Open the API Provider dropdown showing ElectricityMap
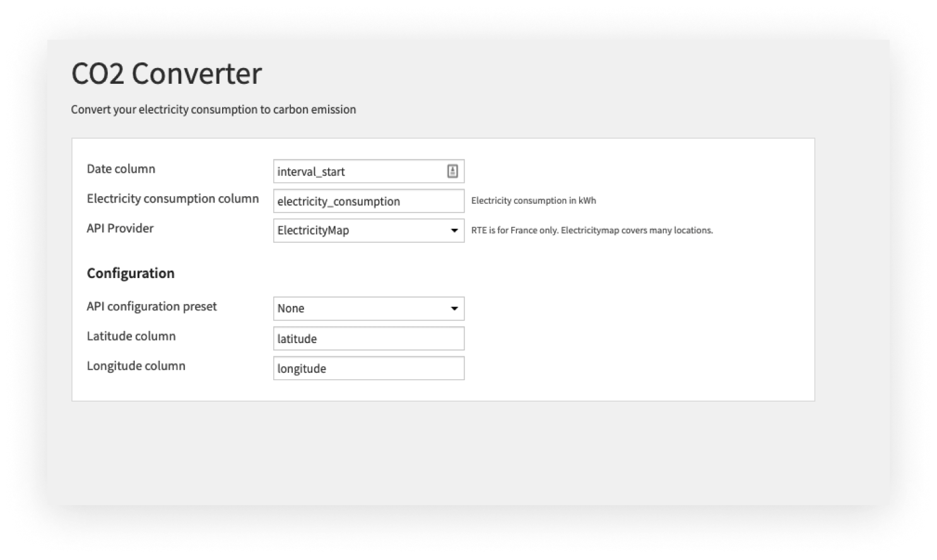The image size is (937, 560). [x=368, y=231]
